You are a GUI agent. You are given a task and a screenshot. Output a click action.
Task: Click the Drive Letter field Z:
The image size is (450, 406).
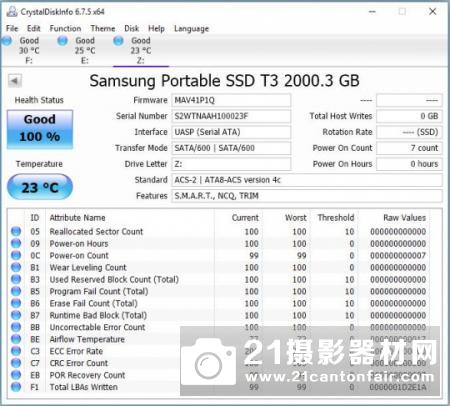[231, 164]
